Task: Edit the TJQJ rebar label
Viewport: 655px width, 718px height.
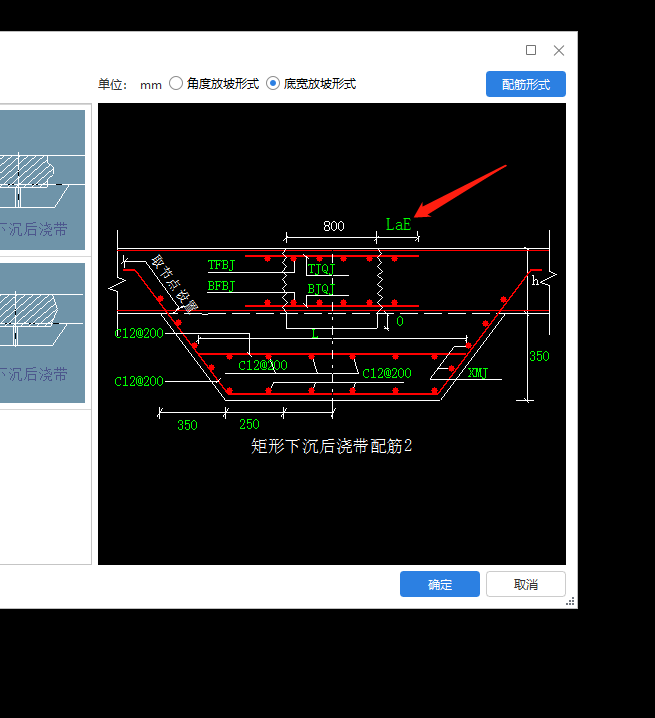Action: tap(321, 269)
